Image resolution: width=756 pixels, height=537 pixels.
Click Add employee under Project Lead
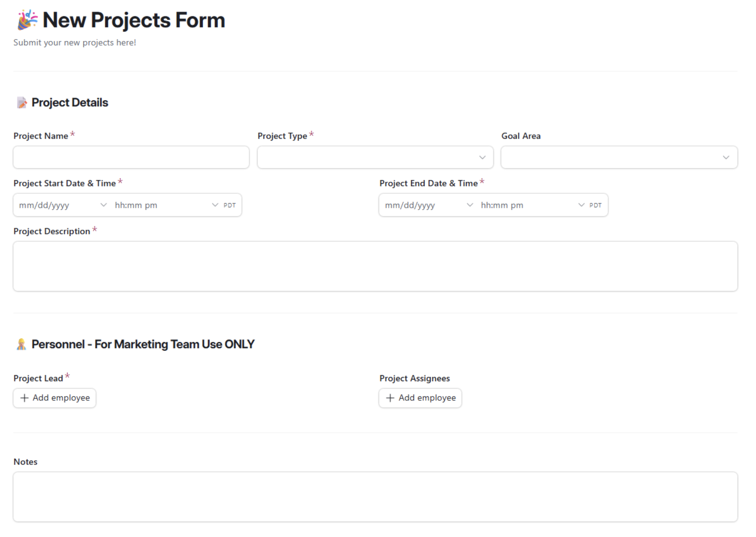pyautogui.click(x=54, y=398)
